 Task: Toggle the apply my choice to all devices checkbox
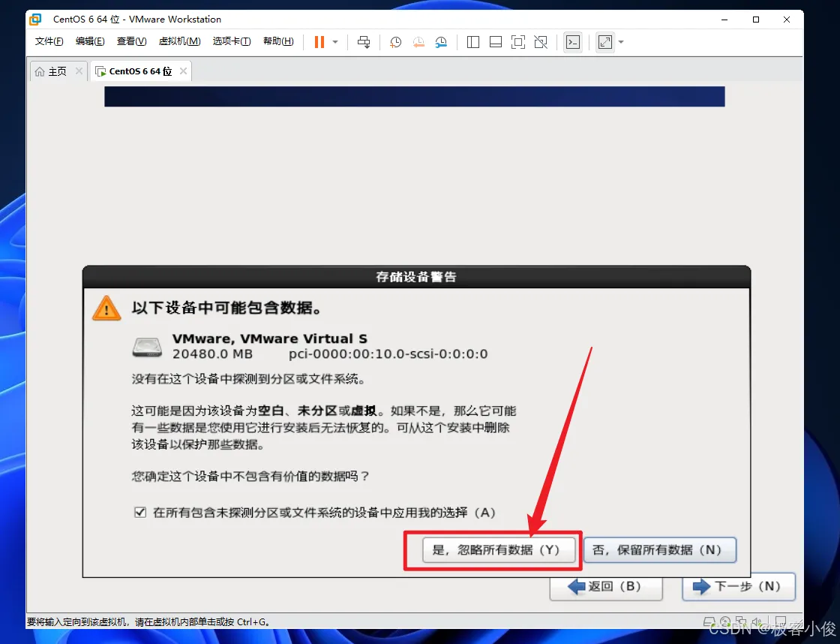point(140,512)
